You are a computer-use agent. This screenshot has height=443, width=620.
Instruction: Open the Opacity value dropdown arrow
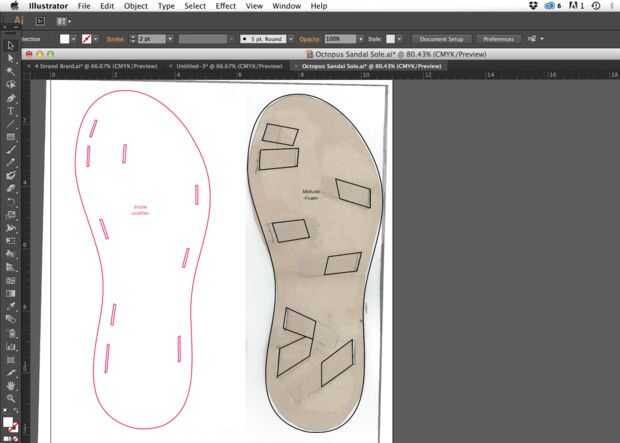click(360, 39)
